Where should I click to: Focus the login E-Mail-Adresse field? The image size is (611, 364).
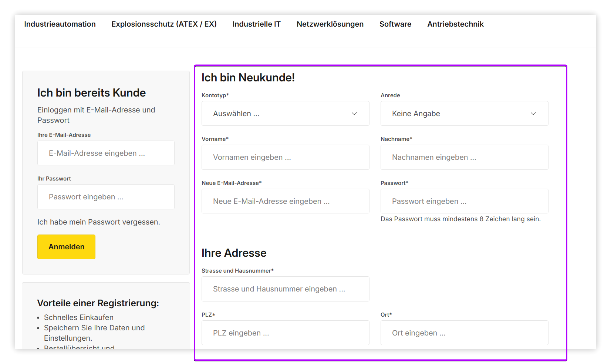click(106, 153)
